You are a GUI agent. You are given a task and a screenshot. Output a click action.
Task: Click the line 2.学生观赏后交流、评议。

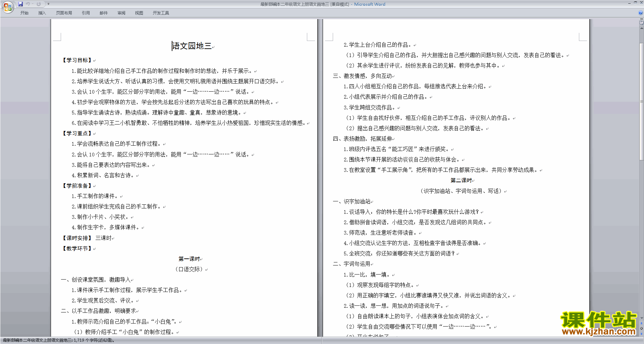click(103, 301)
